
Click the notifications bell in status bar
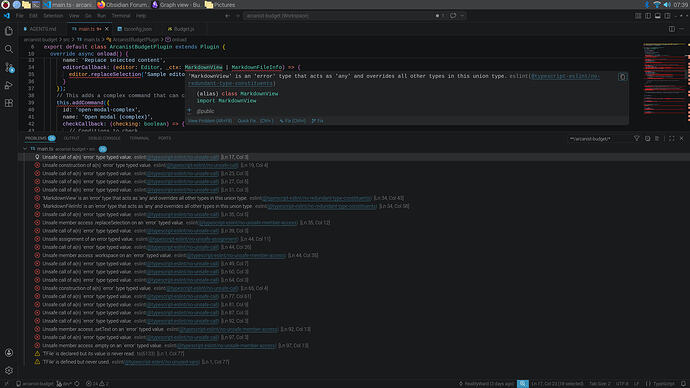pos(683,384)
